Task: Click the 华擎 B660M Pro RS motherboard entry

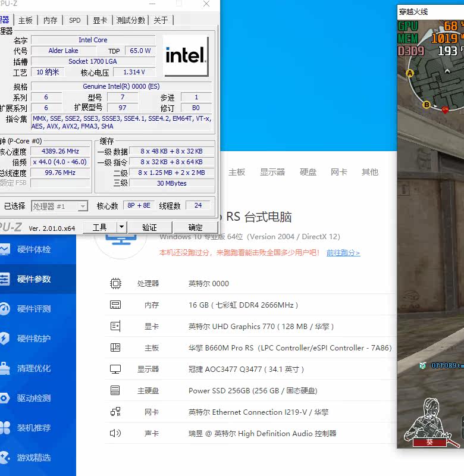Action: pos(290,347)
